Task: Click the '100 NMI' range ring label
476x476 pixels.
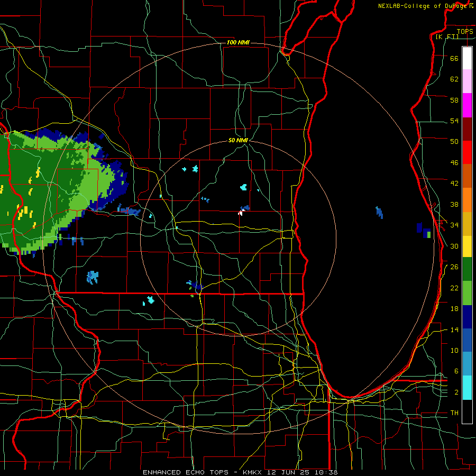Action: pos(239,42)
